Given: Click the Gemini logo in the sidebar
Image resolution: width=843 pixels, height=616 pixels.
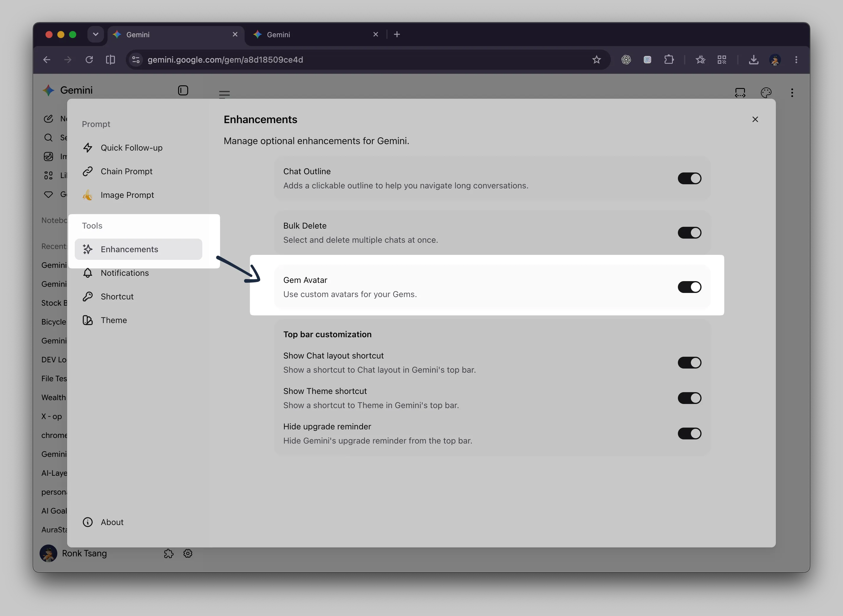Looking at the screenshot, I should [48, 90].
